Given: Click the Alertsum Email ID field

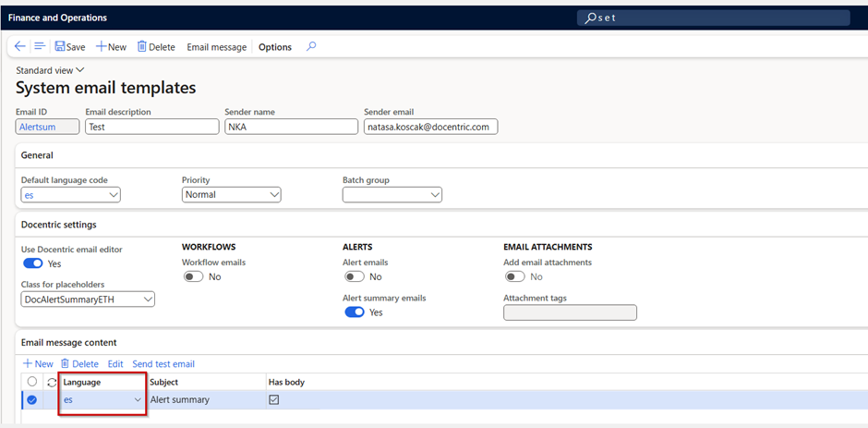Looking at the screenshot, I should pos(48,127).
